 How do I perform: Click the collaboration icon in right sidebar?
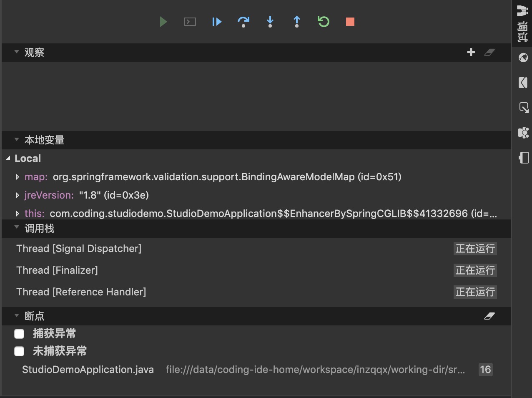click(x=523, y=133)
